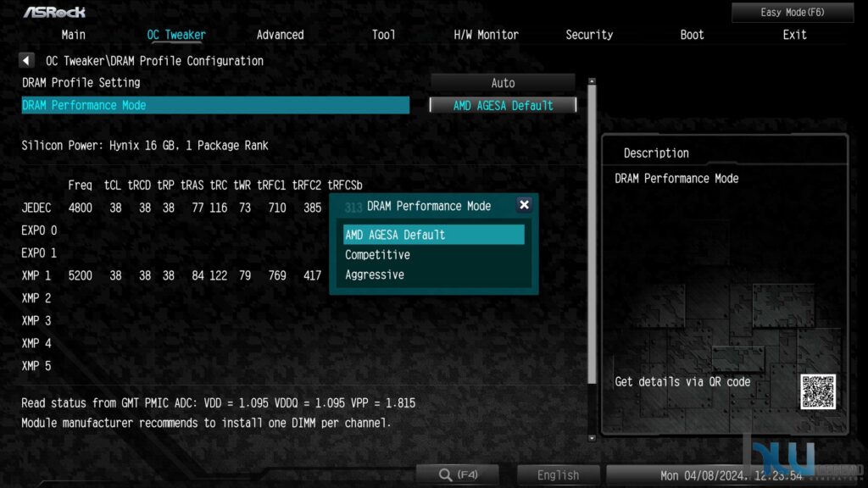Click the JEDEC tRFC1 value 710
This screenshot has width=868, height=488.
coord(277,208)
